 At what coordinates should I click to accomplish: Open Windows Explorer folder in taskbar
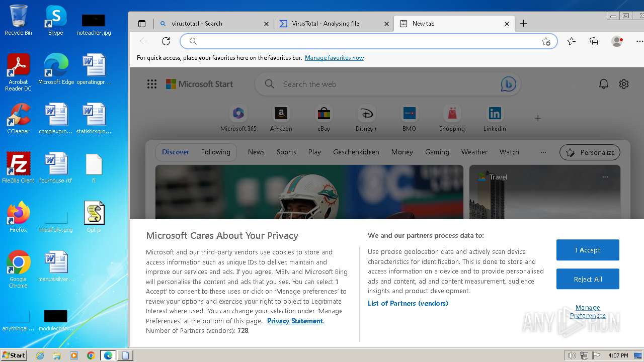point(57,355)
